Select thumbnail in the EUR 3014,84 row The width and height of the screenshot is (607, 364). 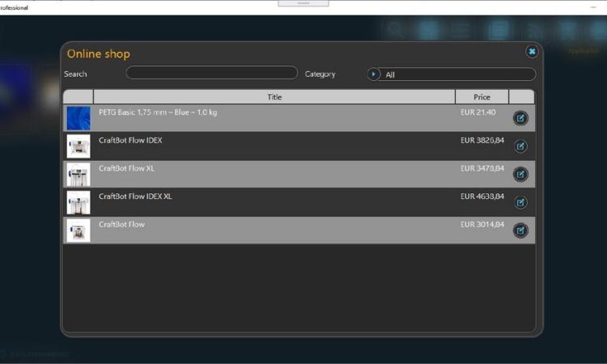(79, 231)
